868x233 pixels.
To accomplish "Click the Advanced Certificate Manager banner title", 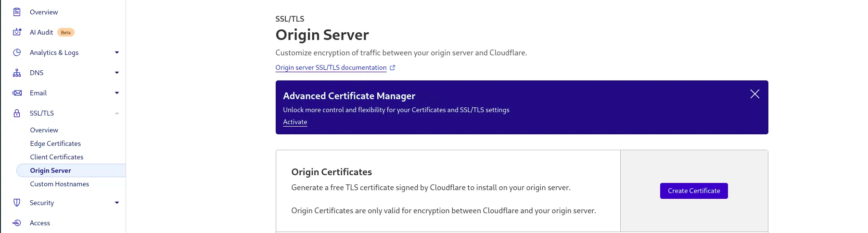I will click(349, 96).
